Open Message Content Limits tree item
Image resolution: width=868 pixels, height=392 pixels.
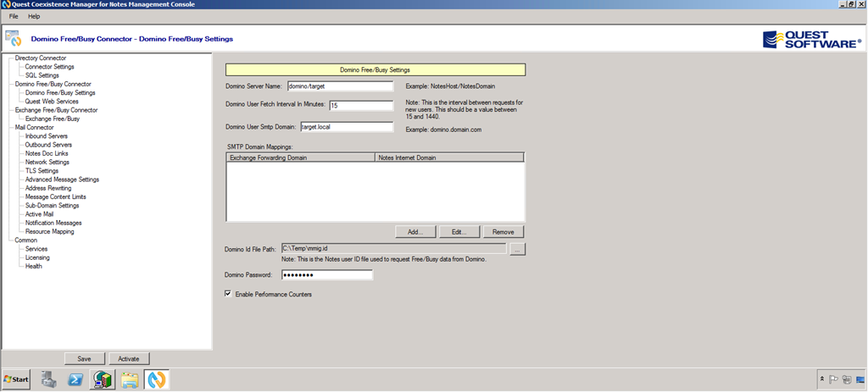click(55, 196)
